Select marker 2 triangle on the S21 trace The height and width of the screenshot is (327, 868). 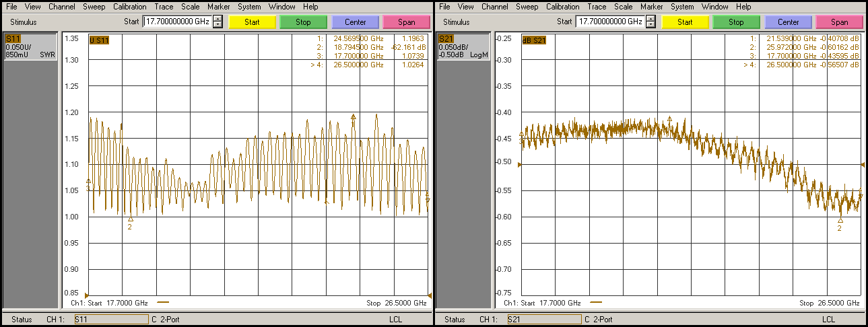(840, 220)
